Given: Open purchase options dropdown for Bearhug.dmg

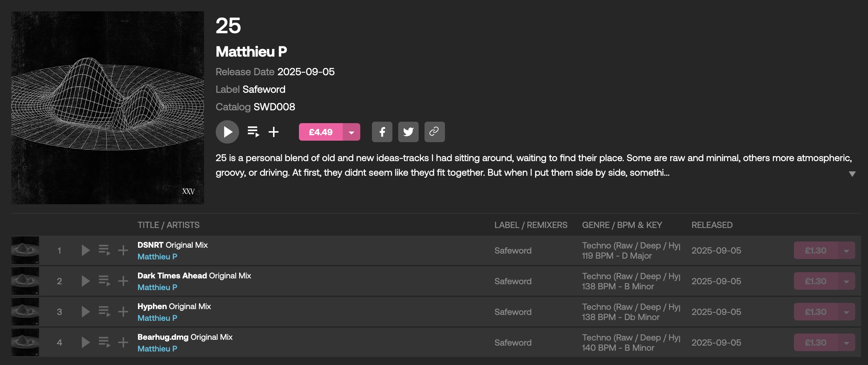Looking at the screenshot, I should 846,343.
